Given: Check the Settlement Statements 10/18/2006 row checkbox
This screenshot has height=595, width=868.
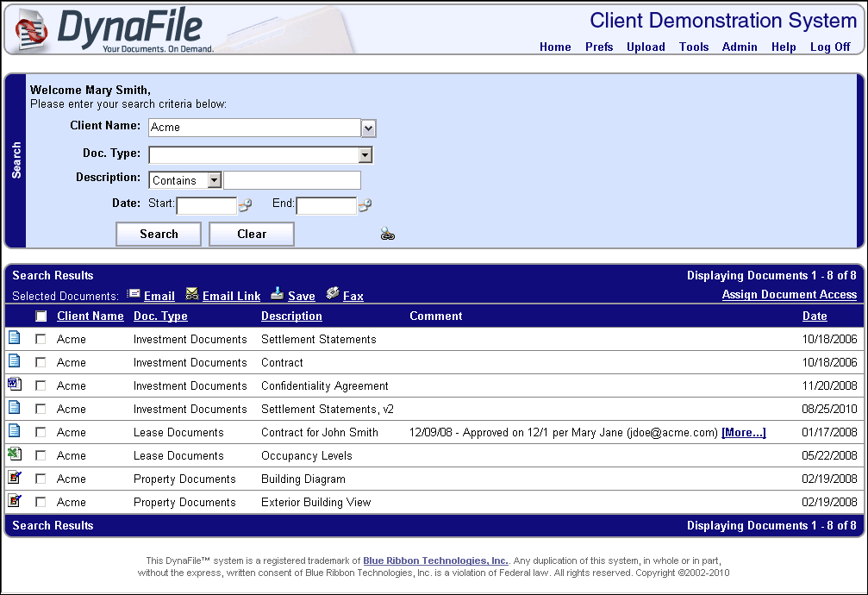Looking at the screenshot, I should coord(41,339).
